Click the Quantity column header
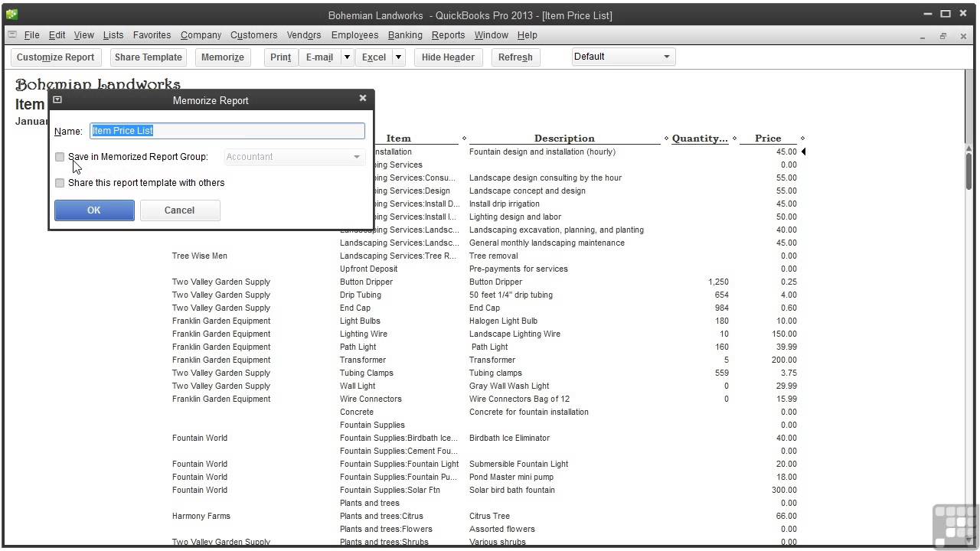 click(700, 139)
